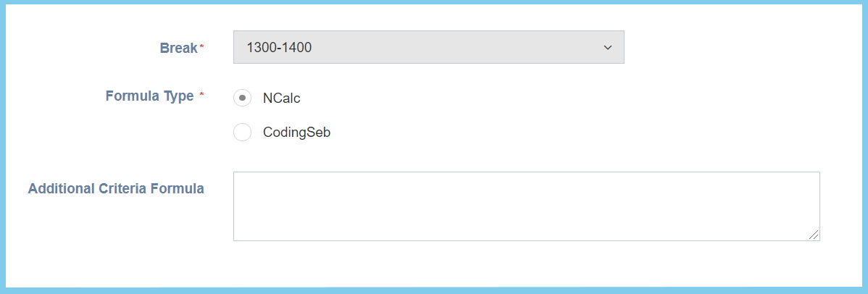Place cursor in the criteria formula box
The width and height of the screenshot is (868, 294).
(526, 206)
